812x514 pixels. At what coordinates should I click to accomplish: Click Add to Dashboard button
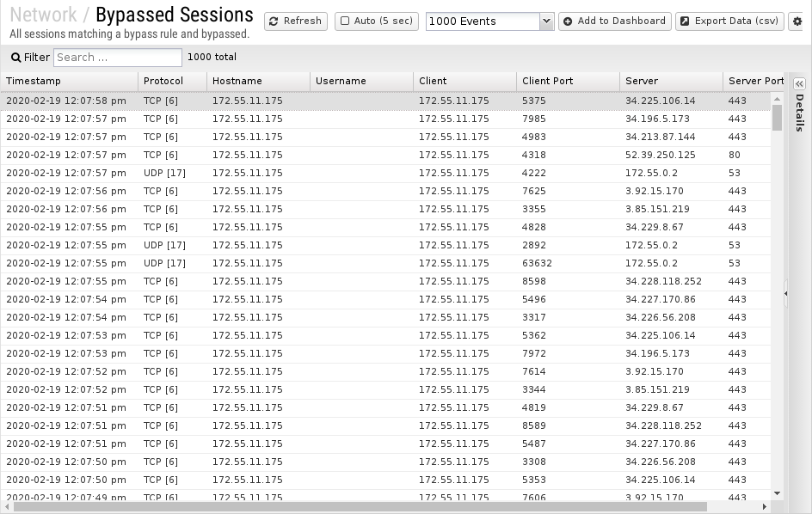615,21
